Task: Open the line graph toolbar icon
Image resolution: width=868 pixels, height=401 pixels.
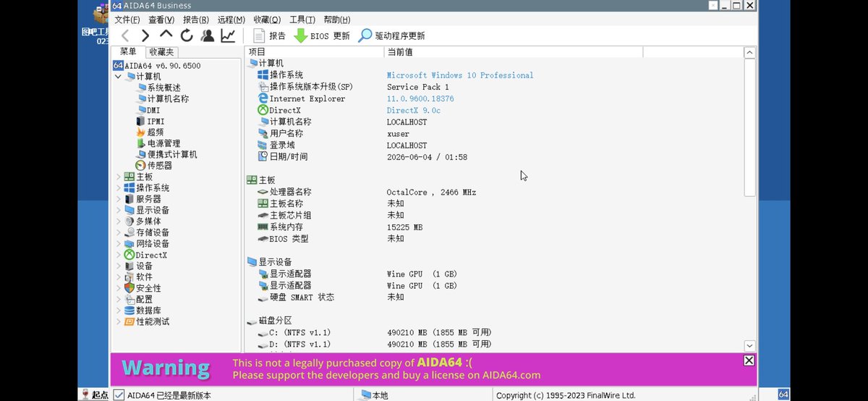Action: (x=228, y=35)
